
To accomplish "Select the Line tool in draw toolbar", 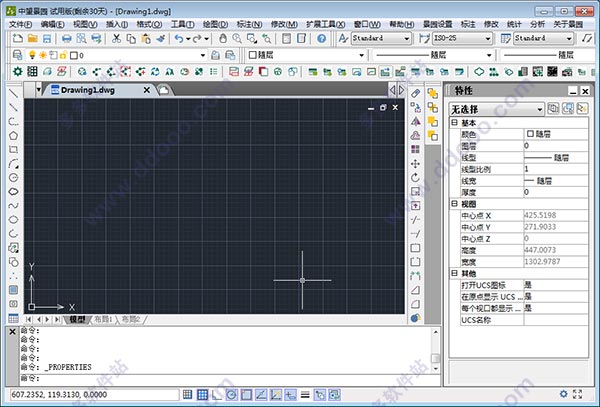I will 13,93.
